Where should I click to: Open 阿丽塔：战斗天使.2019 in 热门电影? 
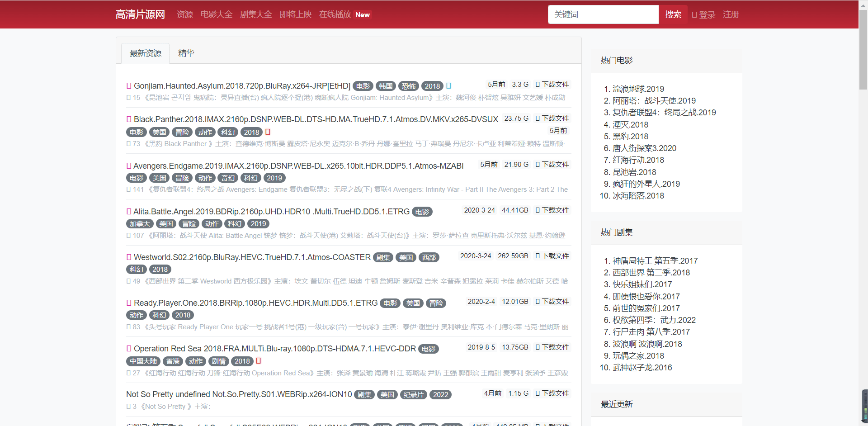[654, 101]
